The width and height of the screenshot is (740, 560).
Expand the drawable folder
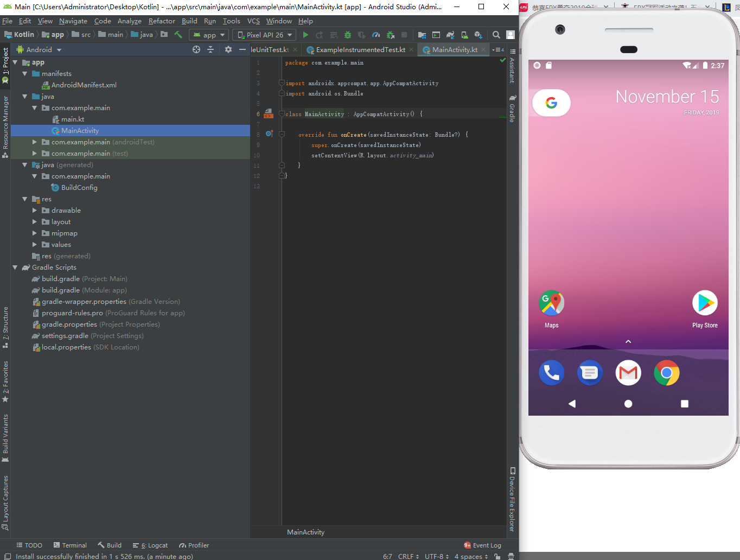tap(34, 210)
